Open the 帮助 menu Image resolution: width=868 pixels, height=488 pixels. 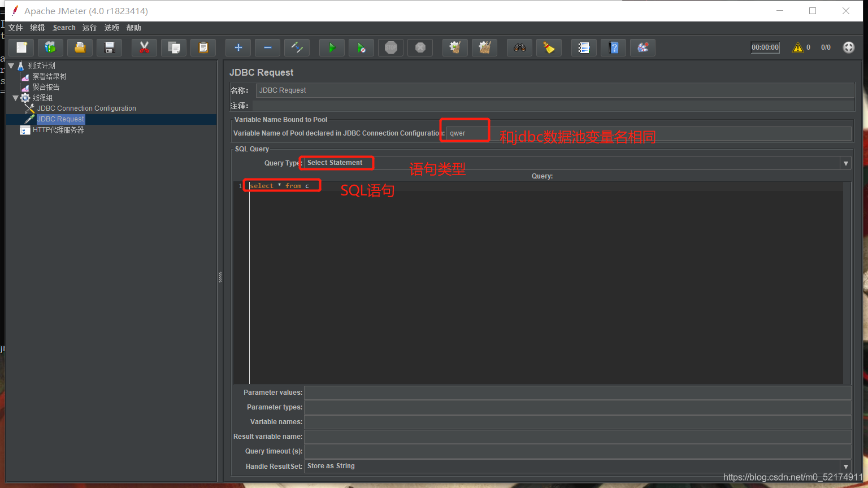coord(133,28)
